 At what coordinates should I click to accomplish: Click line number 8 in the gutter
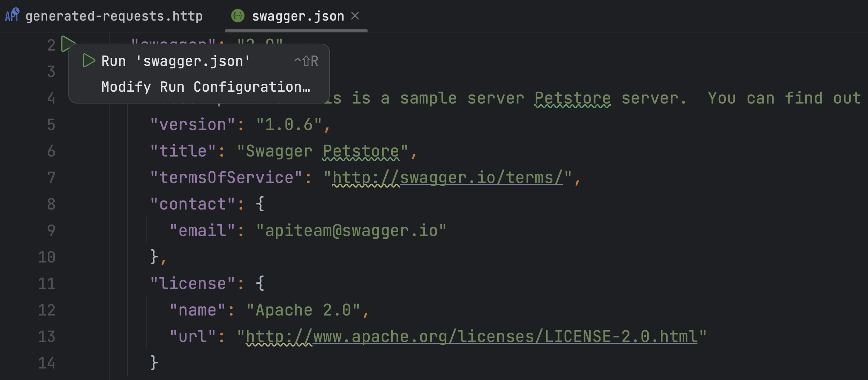(x=51, y=204)
